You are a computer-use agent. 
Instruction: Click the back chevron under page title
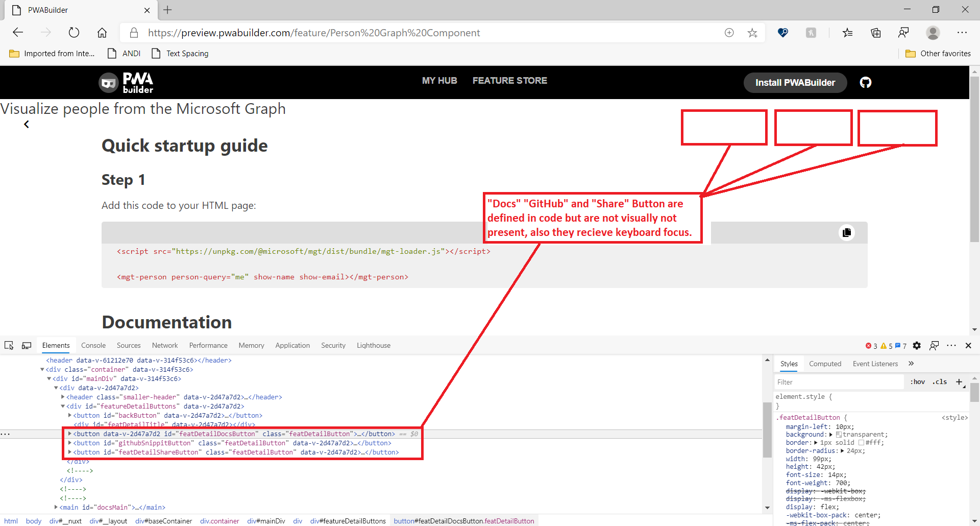point(27,124)
